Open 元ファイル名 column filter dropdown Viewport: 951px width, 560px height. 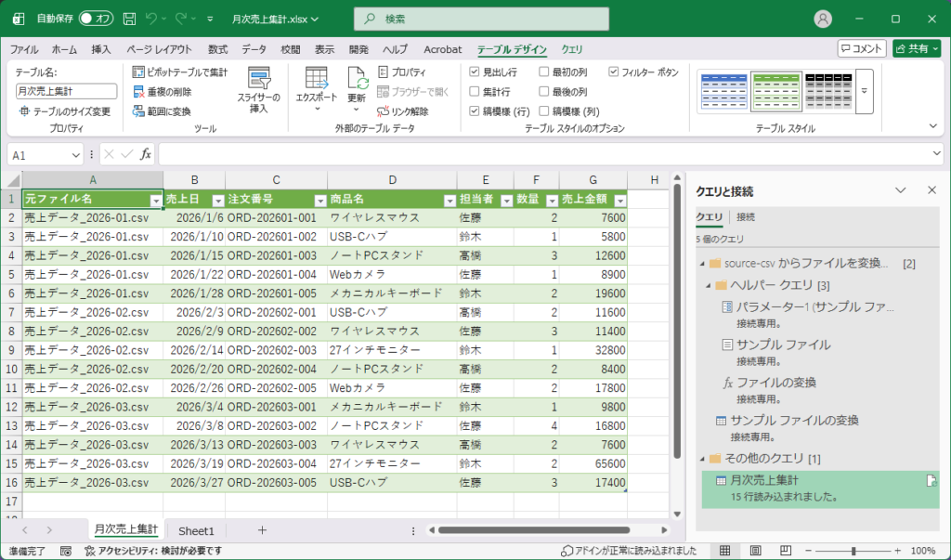click(156, 201)
